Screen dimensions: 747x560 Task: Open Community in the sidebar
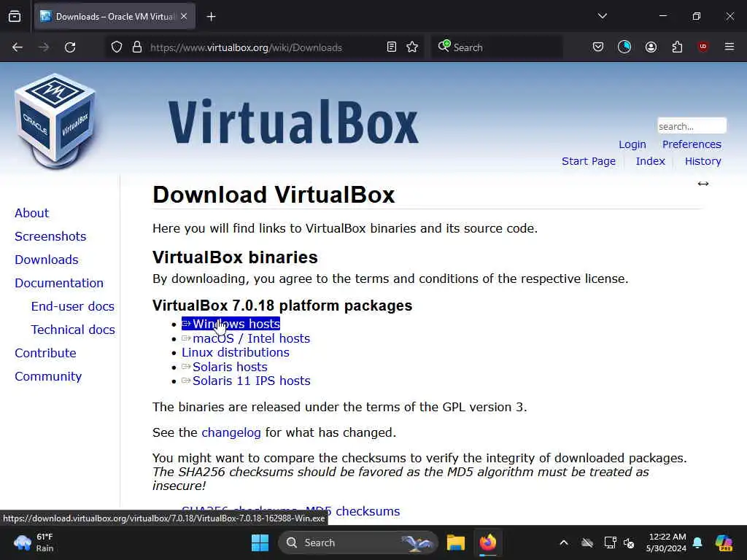tap(48, 376)
